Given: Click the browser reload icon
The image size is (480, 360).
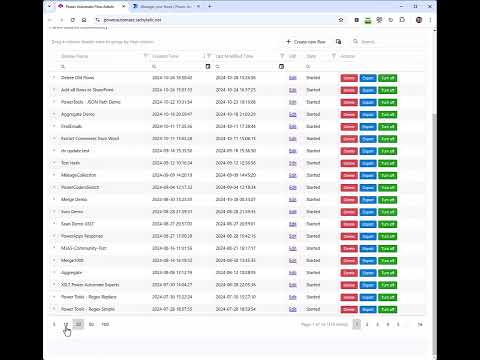Looking at the screenshot, I should pyautogui.click(x=72, y=20).
